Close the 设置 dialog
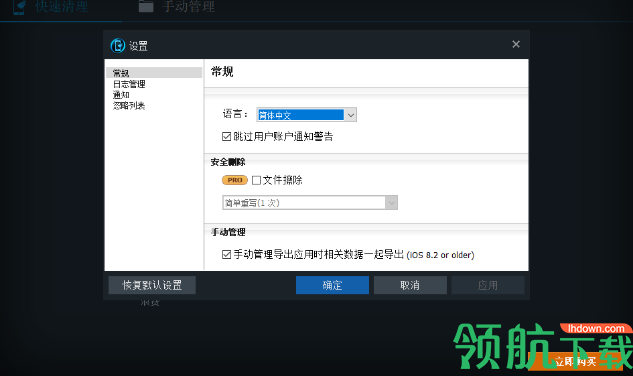 [x=516, y=44]
